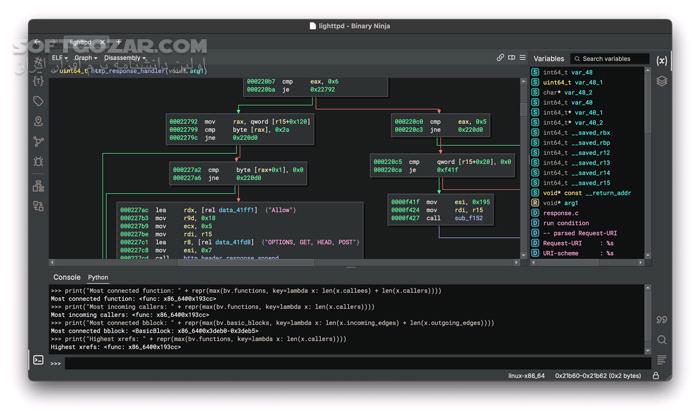Click address 0000f41f mov instruction
This screenshot has height=418, width=700.
[x=405, y=202]
